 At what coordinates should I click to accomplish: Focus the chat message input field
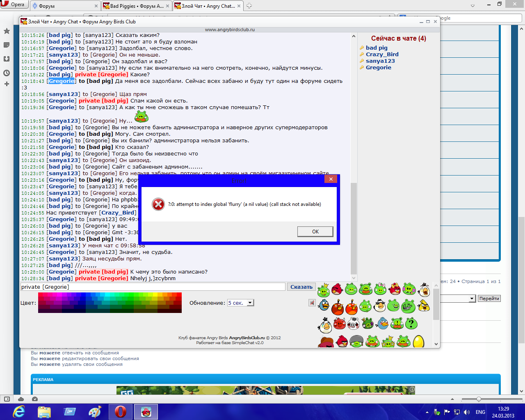coord(153,287)
